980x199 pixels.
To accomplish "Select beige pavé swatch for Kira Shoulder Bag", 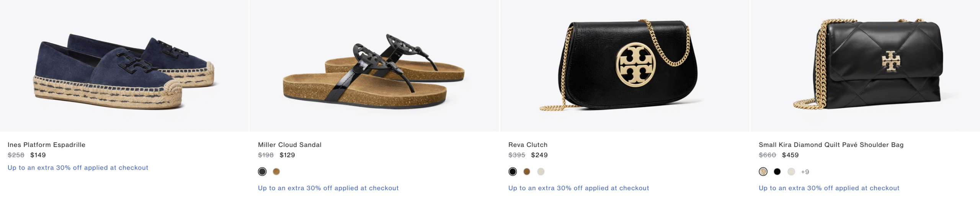I will (763, 171).
